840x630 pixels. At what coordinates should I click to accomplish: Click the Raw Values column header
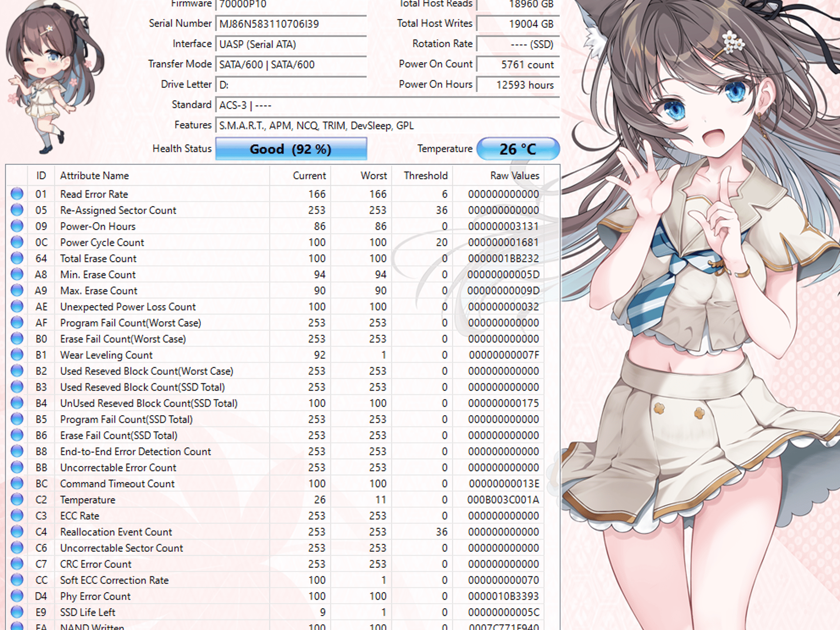pyautogui.click(x=498, y=176)
